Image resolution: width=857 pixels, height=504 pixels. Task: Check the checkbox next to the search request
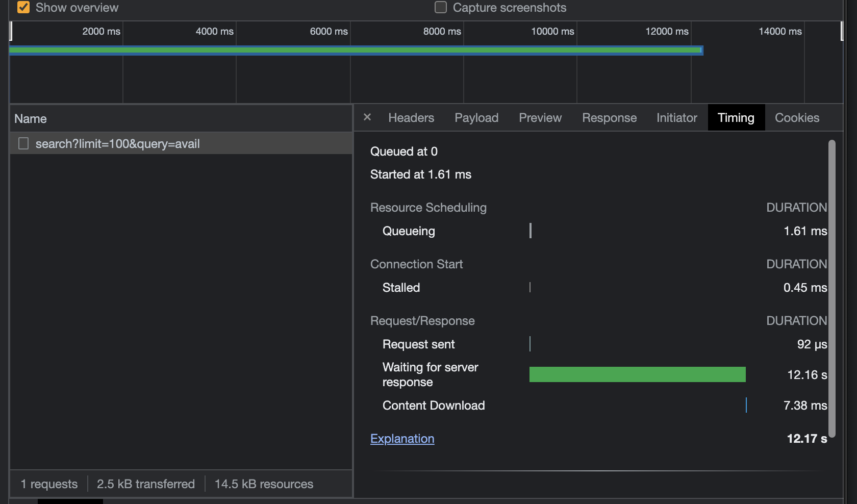pos(23,143)
